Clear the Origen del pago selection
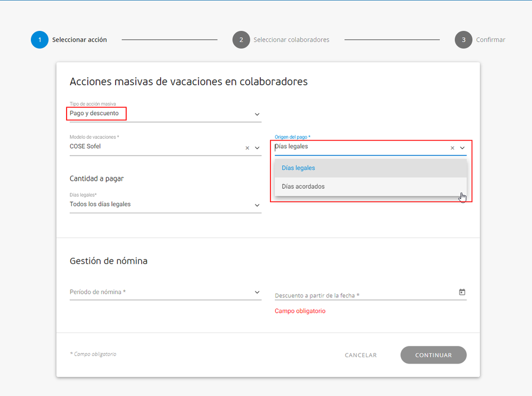Viewport: 532px width, 396px height. pos(453,148)
